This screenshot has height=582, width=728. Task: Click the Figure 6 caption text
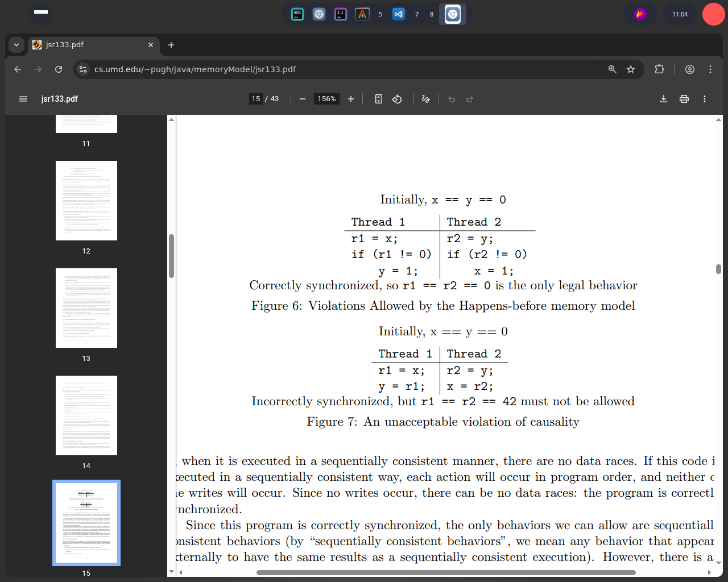[443, 306]
